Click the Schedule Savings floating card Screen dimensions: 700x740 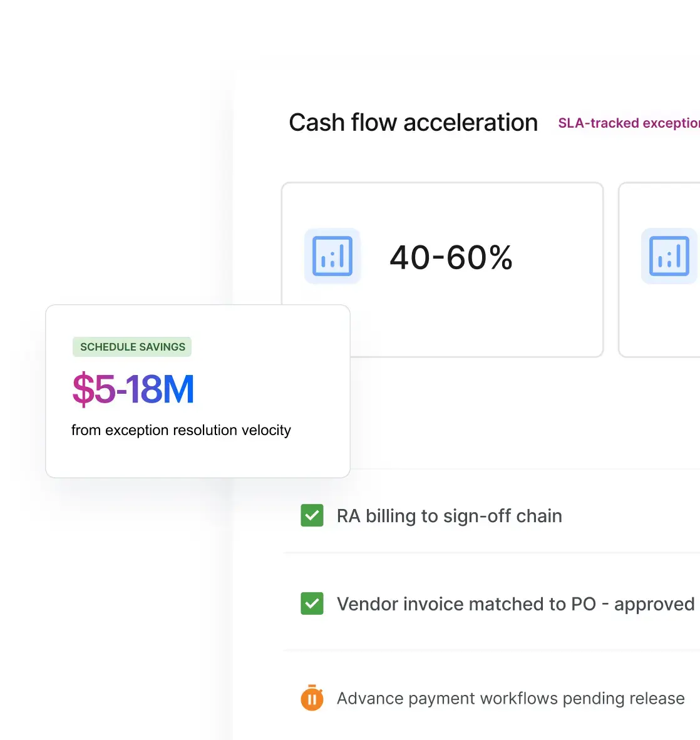tap(198, 391)
